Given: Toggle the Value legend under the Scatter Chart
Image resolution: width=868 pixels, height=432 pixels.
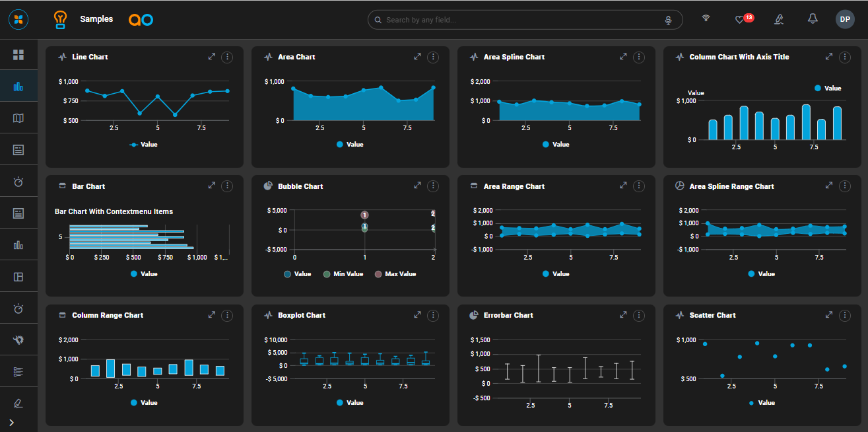Looking at the screenshot, I should pyautogui.click(x=761, y=403).
